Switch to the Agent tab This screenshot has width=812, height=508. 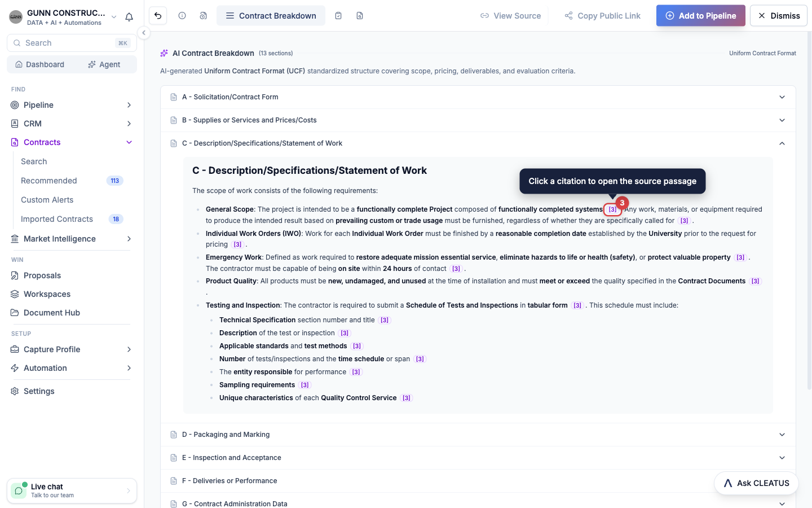tap(104, 64)
